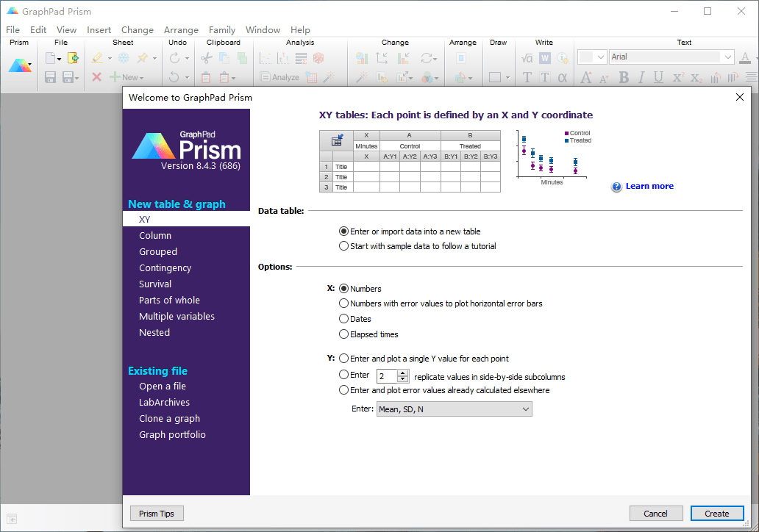Click the Bold B text icon
Image resolution: width=759 pixels, height=532 pixels.
coord(624,77)
